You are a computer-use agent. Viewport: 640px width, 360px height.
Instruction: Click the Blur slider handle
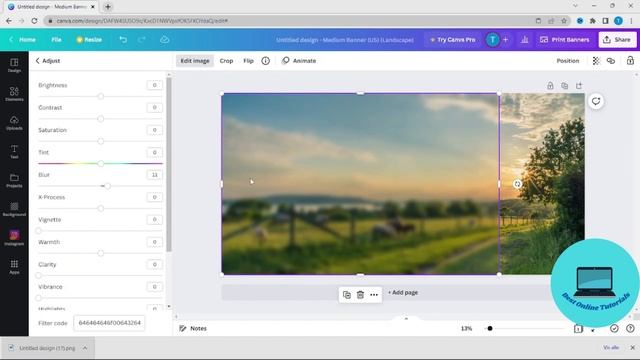[x=108, y=186]
